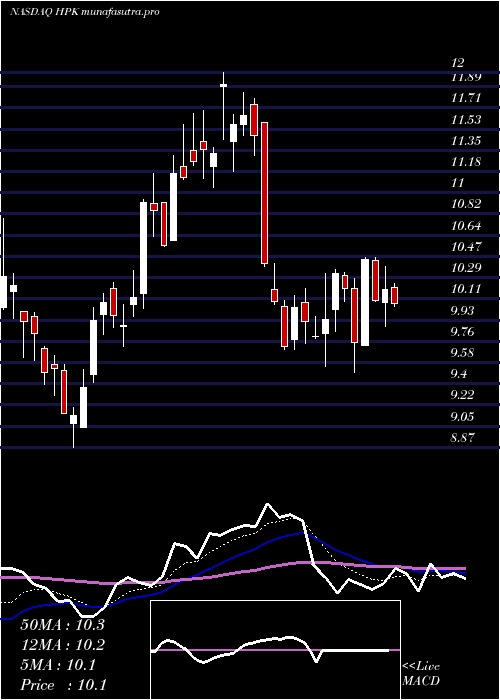The width and height of the screenshot is (500, 700).
Task: Click the price label 9.05
Action: [462, 417]
